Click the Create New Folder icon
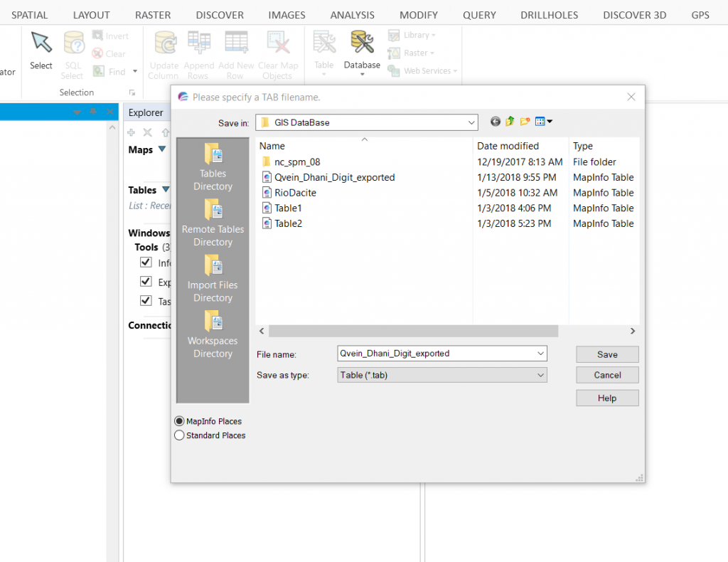The height and width of the screenshot is (562, 728). click(524, 121)
